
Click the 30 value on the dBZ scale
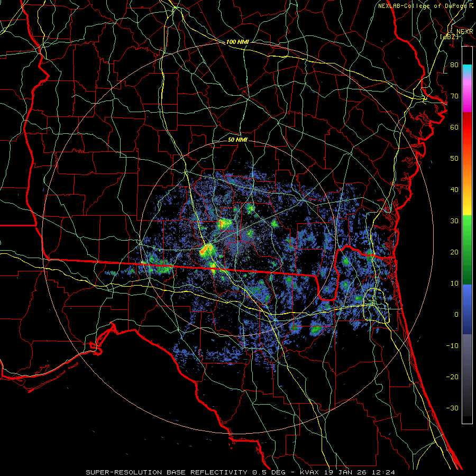454,221
